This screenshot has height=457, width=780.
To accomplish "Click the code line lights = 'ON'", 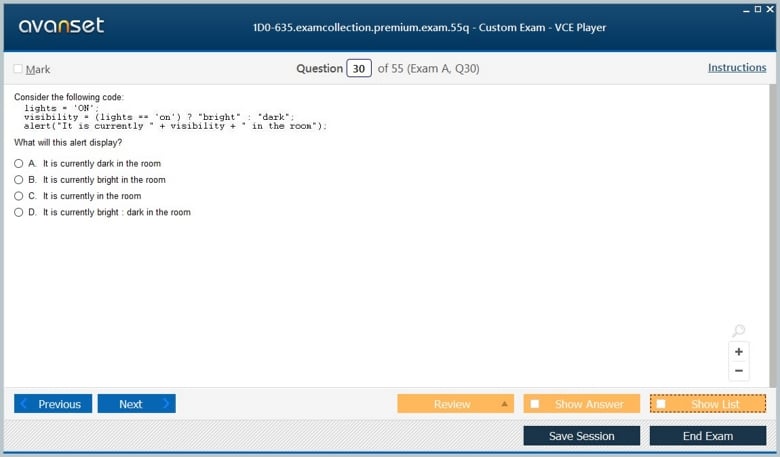I will tap(62, 108).
